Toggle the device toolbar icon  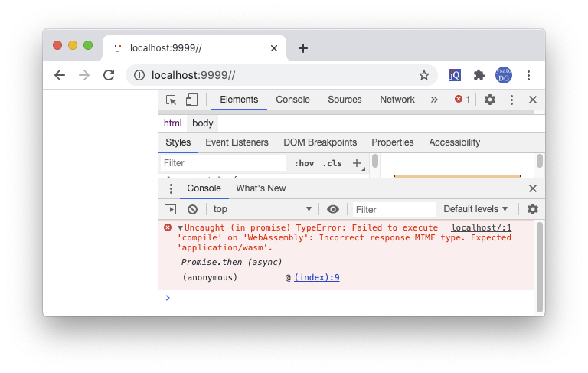(191, 100)
